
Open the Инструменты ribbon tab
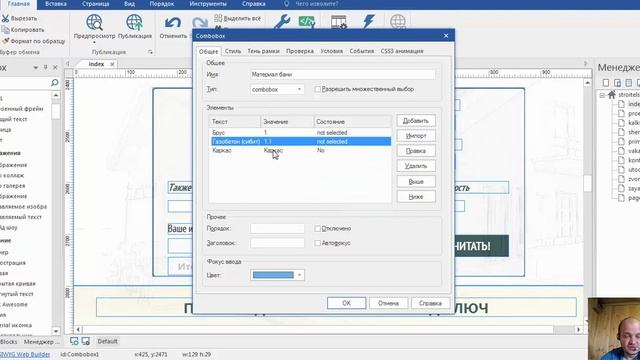tap(208, 4)
